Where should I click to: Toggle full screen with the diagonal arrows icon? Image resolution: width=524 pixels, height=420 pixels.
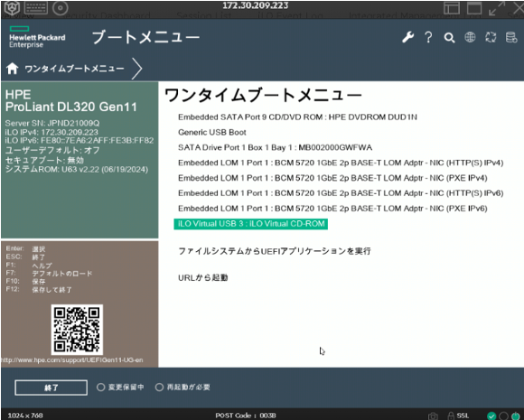click(x=497, y=8)
